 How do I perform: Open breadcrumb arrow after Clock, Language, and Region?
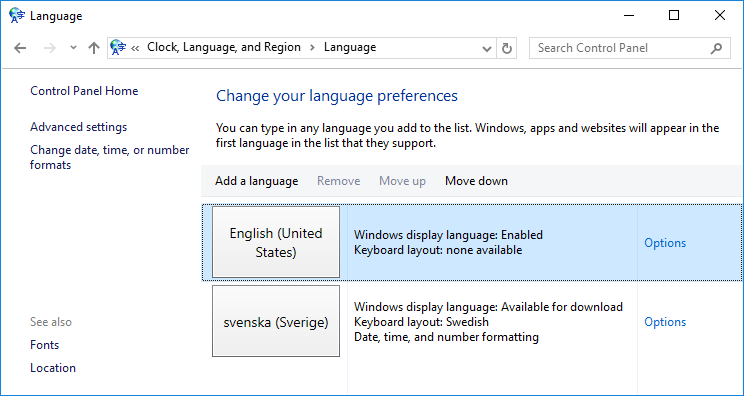(x=312, y=48)
